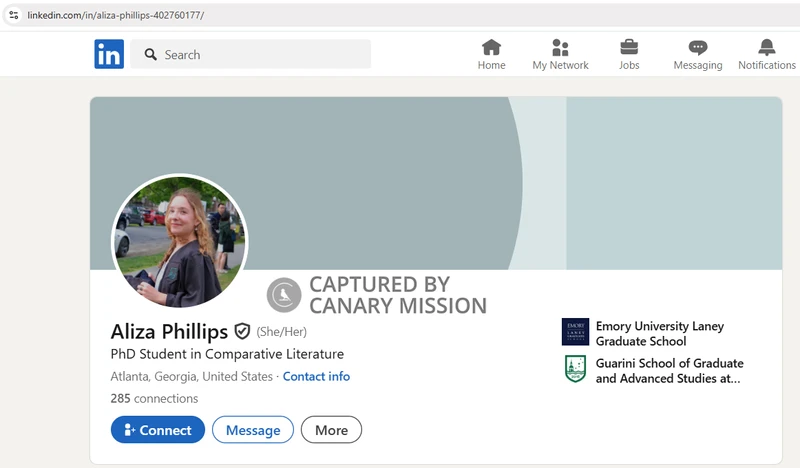Screen dimensions: 800x468
Task: Click into the LinkedIn Search field
Action: [x=260, y=55]
